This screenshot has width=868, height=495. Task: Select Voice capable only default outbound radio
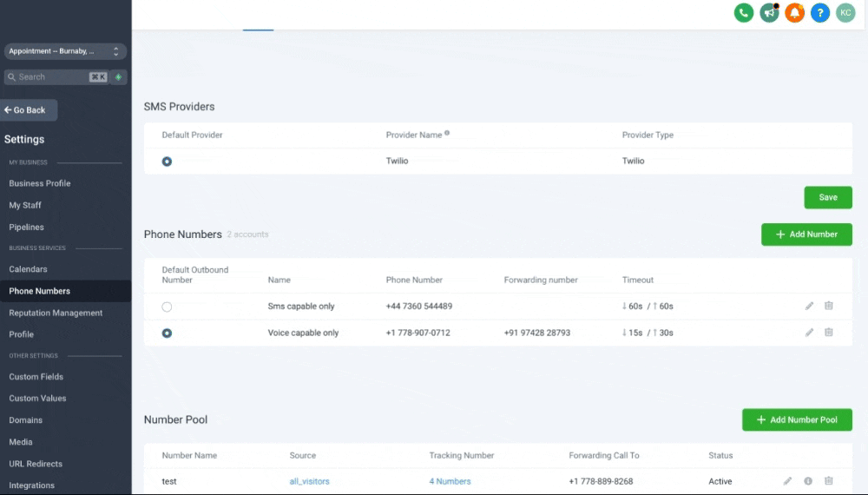click(x=167, y=333)
